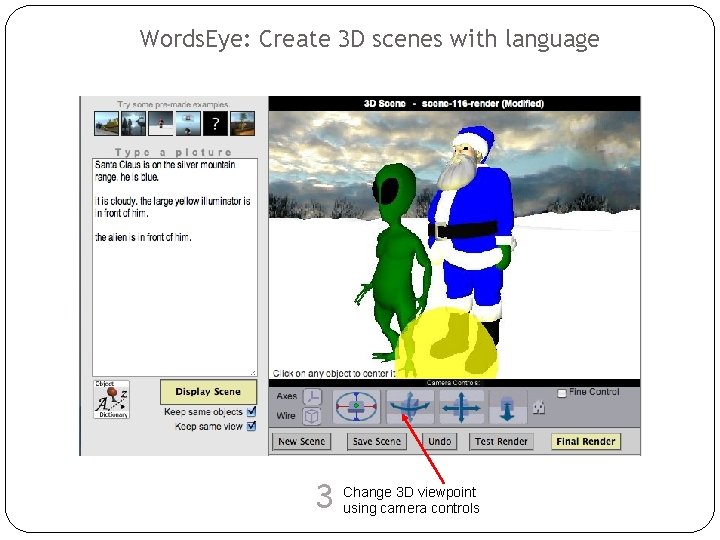Load the deer and trees example thumbnail

coord(133,123)
